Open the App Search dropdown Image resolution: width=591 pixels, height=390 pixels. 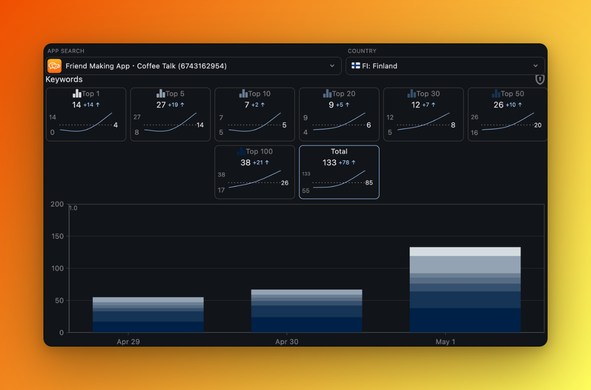[194, 66]
